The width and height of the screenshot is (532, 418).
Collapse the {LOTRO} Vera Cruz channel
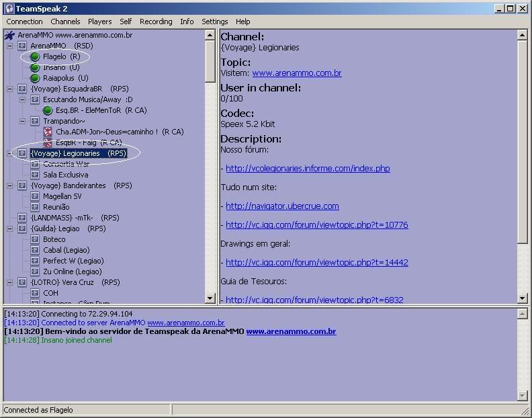click(9, 282)
